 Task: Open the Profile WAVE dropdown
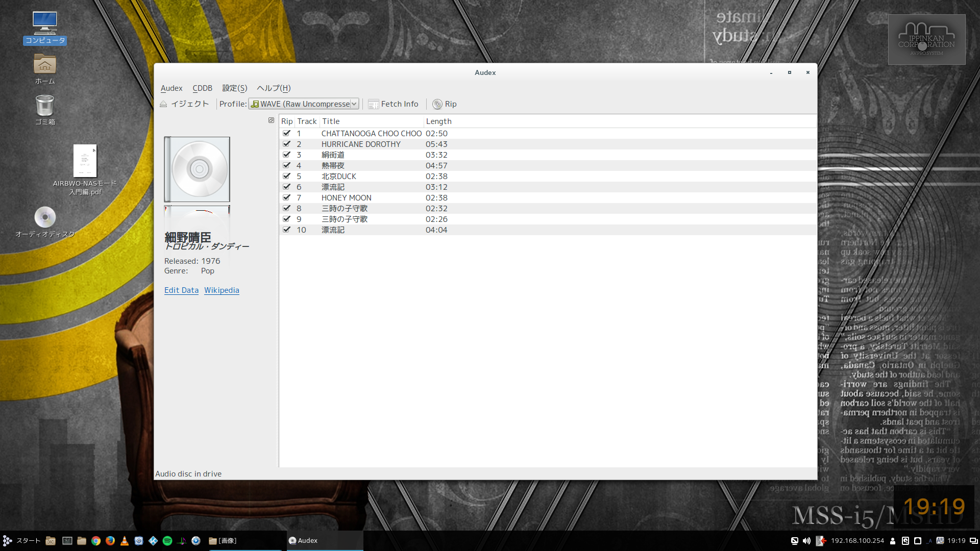(304, 104)
